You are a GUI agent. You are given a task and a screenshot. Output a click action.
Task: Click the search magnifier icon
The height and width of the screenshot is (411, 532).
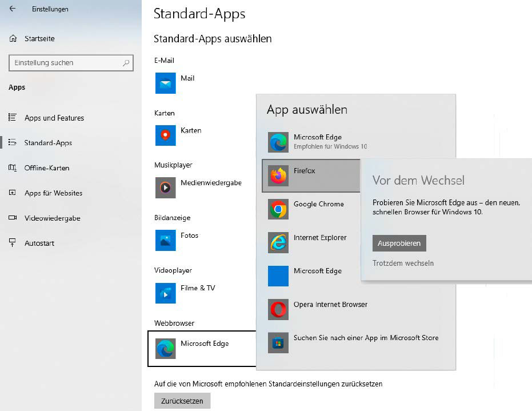point(126,63)
